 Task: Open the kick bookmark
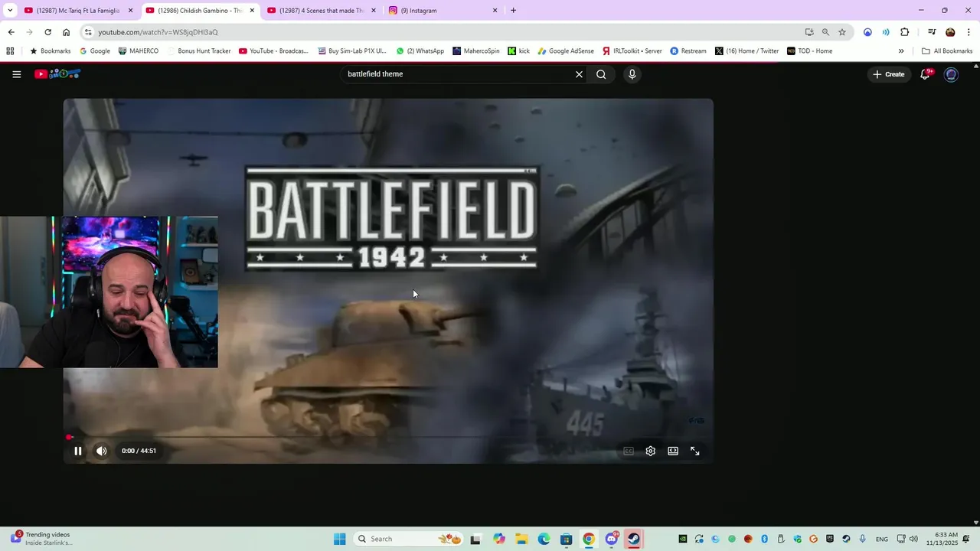[519, 51]
